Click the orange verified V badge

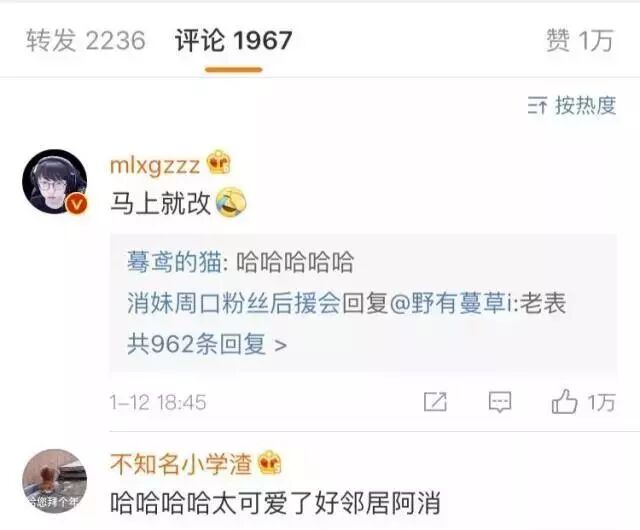(77, 204)
